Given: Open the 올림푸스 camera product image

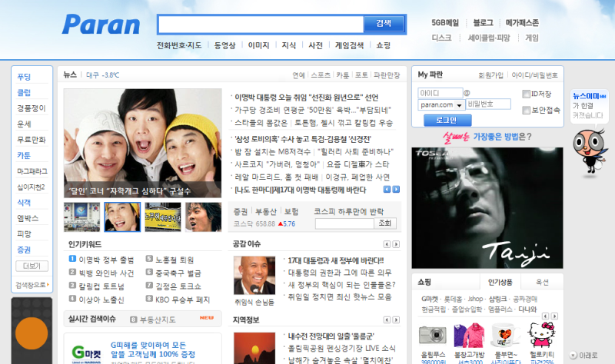Looking at the screenshot, I should point(432,336).
